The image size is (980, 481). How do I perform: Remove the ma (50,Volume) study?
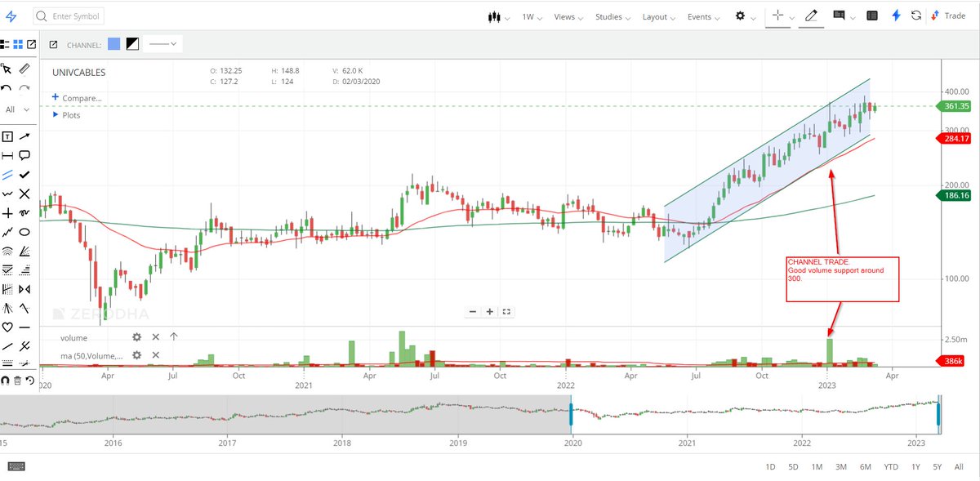[x=155, y=355]
